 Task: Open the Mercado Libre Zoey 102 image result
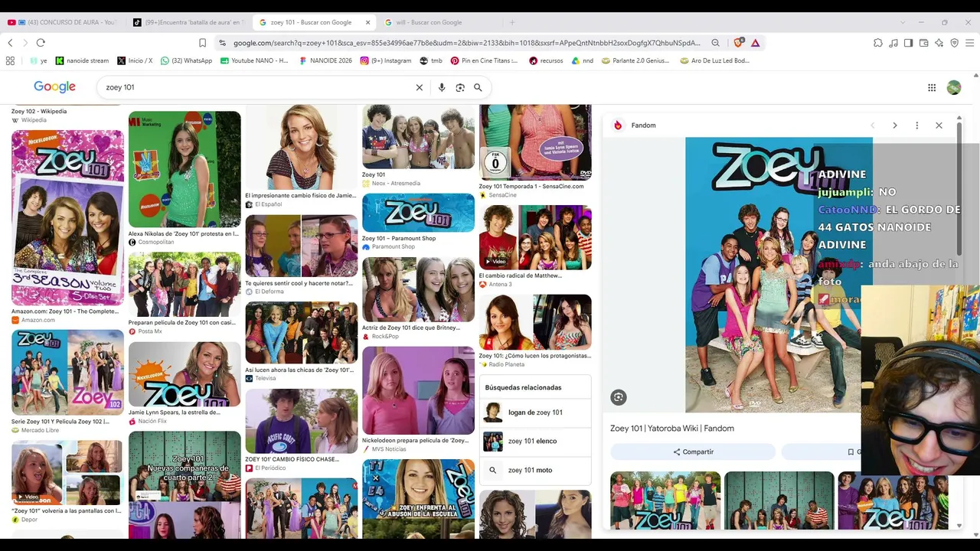click(x=67, y=373)
